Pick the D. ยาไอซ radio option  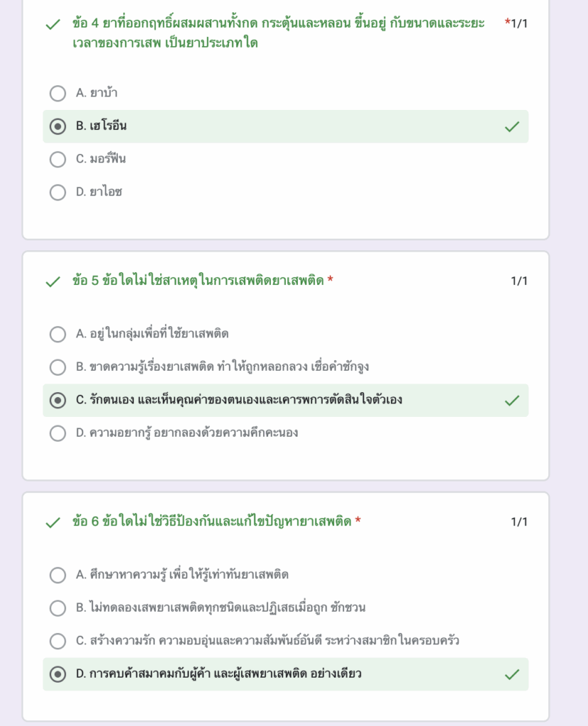[x=57, y=192]
